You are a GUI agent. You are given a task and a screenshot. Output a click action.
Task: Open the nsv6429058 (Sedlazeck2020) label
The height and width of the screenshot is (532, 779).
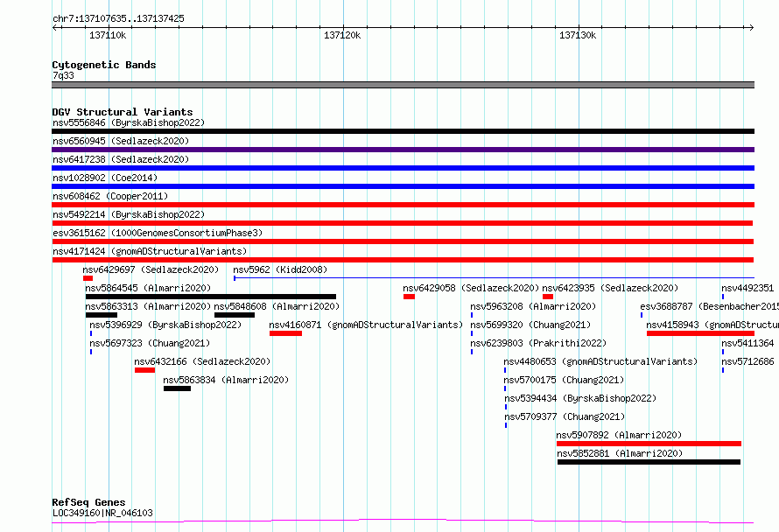pyautogui.click(x=471, y=288)
